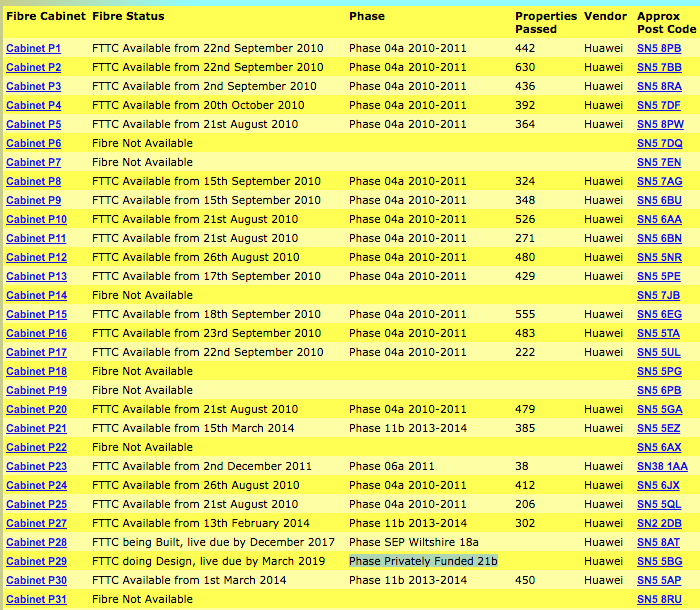Follow the SN5 7DQ postcode link

(x=660, y=143)
